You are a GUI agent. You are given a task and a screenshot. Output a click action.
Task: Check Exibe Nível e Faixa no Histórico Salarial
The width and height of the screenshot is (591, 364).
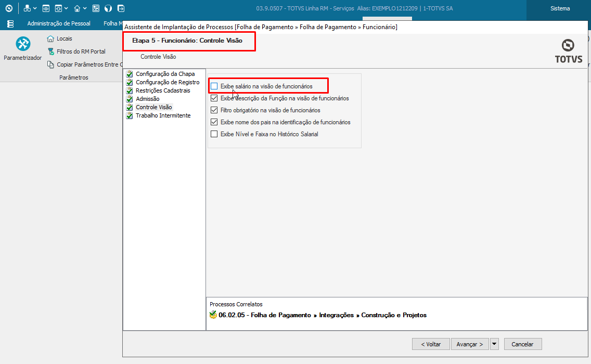214,134
